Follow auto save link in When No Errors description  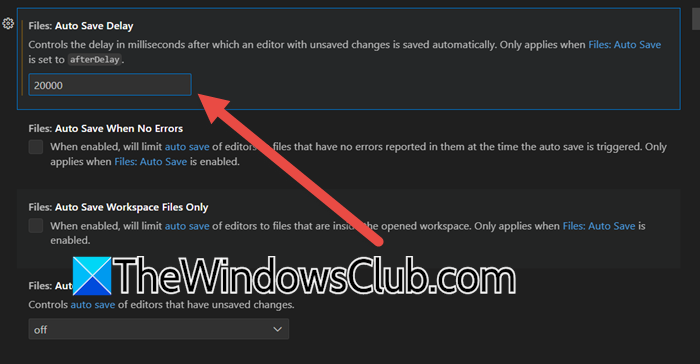[187, 147]
